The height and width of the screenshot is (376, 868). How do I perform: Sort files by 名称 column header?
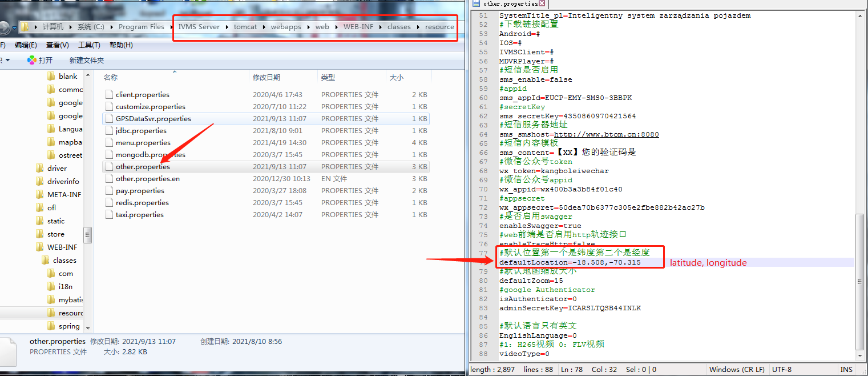(x=111, y=77)
